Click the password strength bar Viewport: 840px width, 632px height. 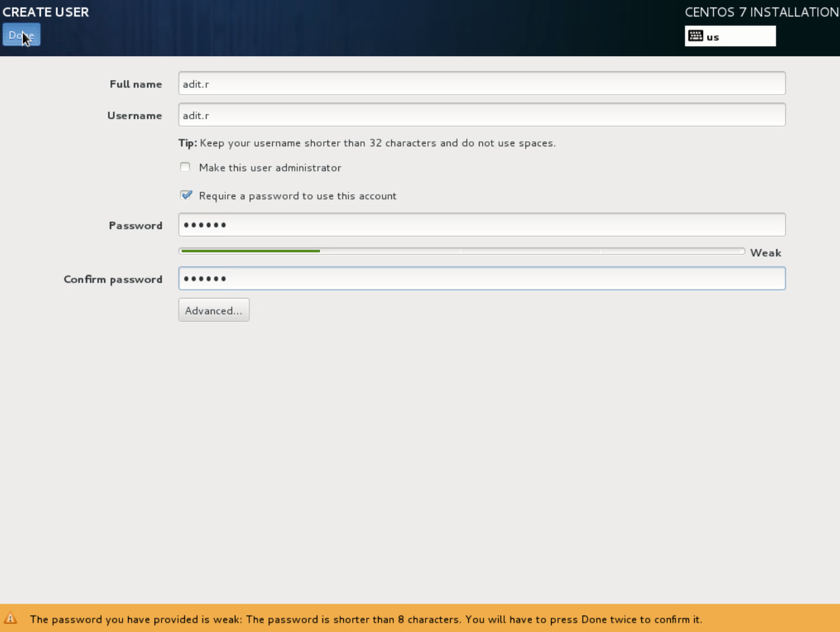[461, 251]
